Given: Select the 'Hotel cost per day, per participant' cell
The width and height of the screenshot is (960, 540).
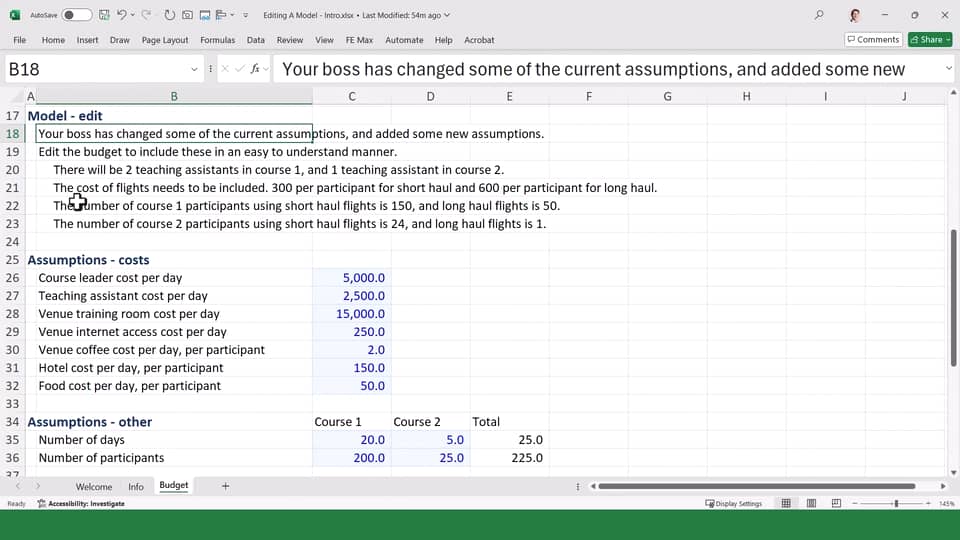Looking at the screenshot, I should (x=174, y=368).
